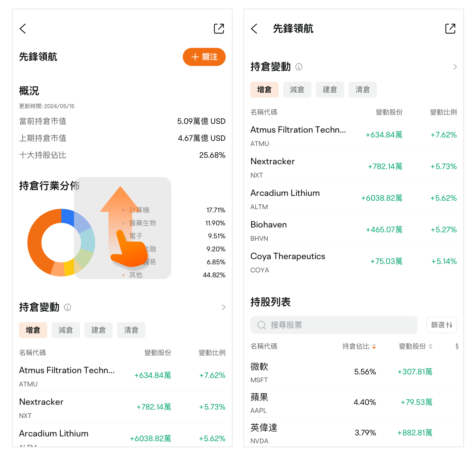476x456 pixels.
Task: Select 減倉 filter in left panel
Action: click(x=66, y=330)
